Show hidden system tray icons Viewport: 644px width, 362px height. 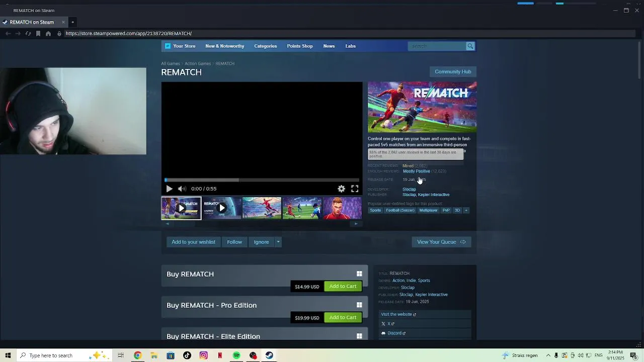click(x=548, y=355)
